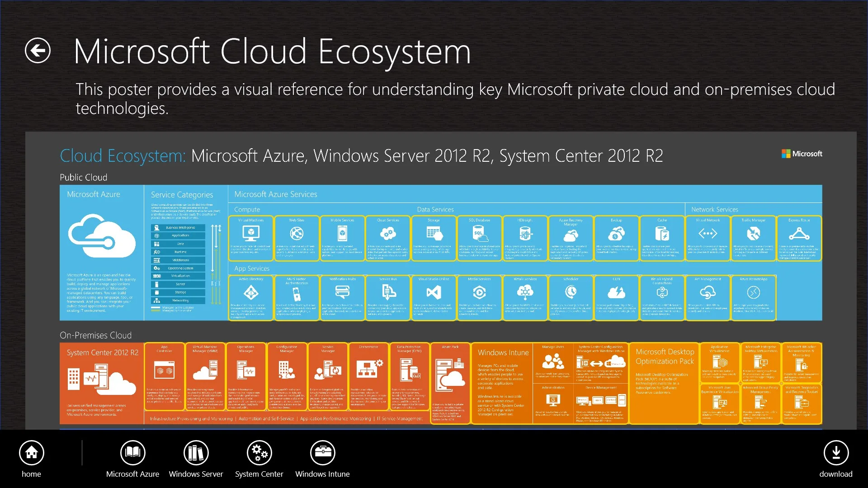Select the Virtual Network tile icon
Screen dimensions: 868x488
[708, 234]
